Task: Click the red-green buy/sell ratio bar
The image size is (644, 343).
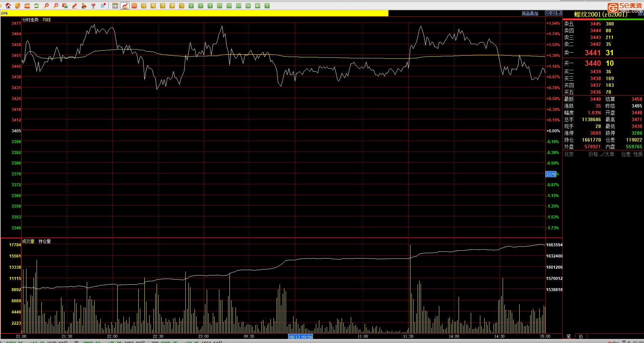Action: coord(603,19)
